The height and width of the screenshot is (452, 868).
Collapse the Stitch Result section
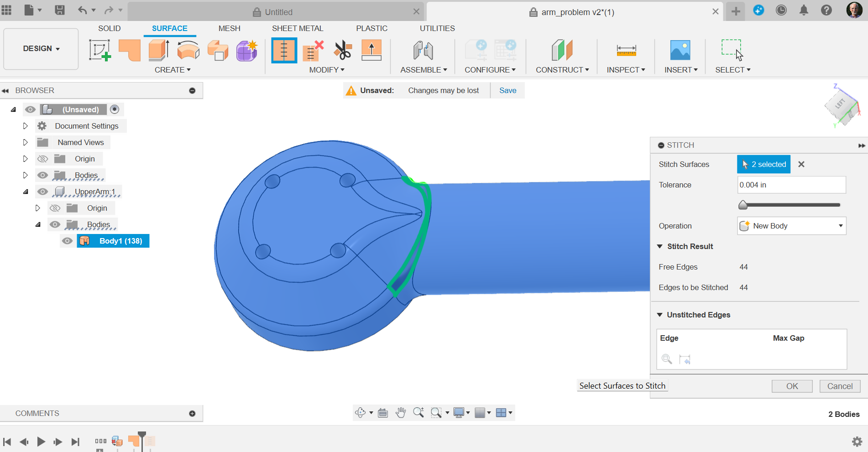(x=659, y=246)
